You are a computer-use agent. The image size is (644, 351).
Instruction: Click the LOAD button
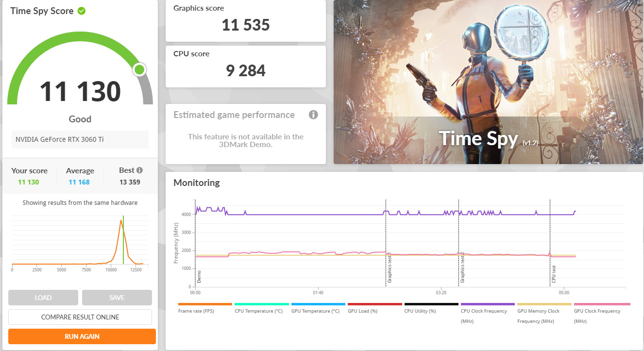coord(43,298)
